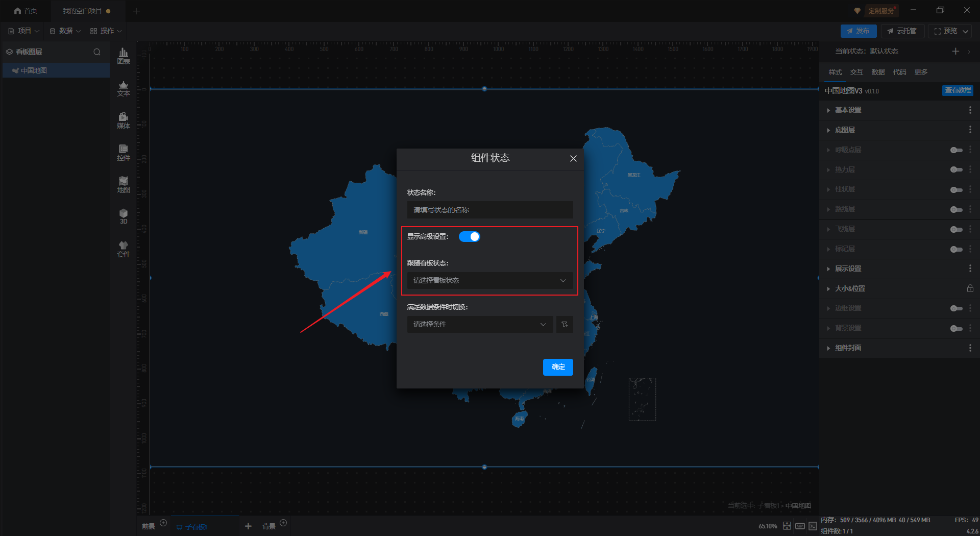Enable the 标记层 toggle

click(x=956, y=249)
